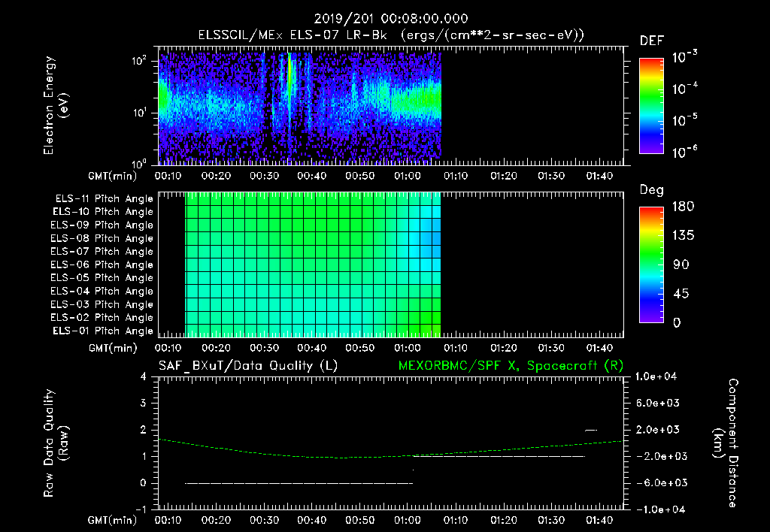Image resolution: width=770 pixels, height=532 pixels.
Task: Click the 10^-6 value on the DEF scale
Action: 684,152
